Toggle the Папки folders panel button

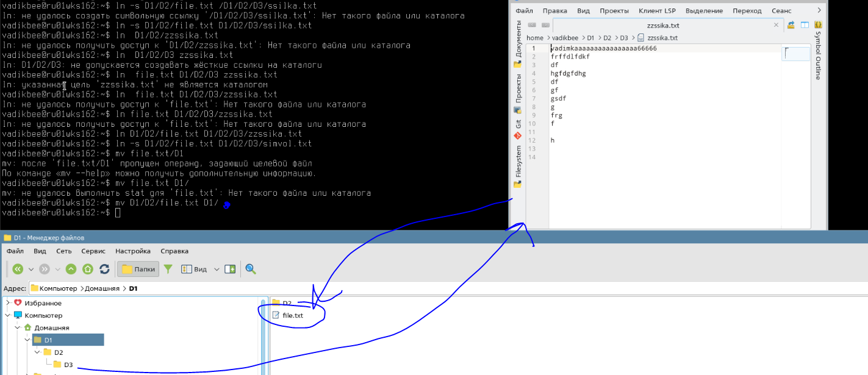pos(138,269)
